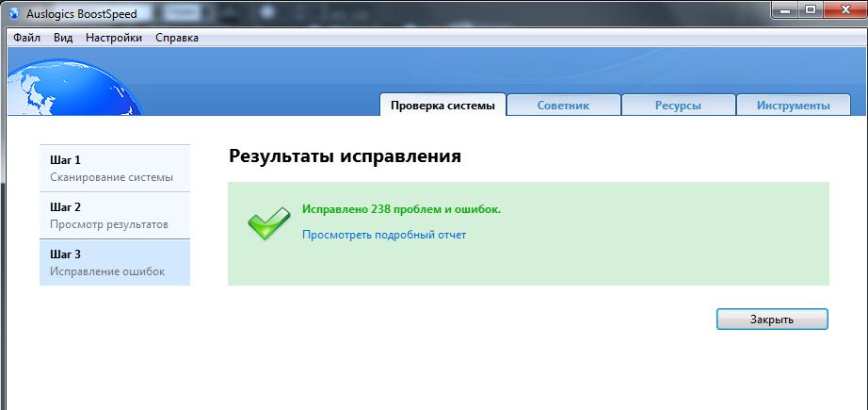Click the Закрыть button

(x=772, y=320)
